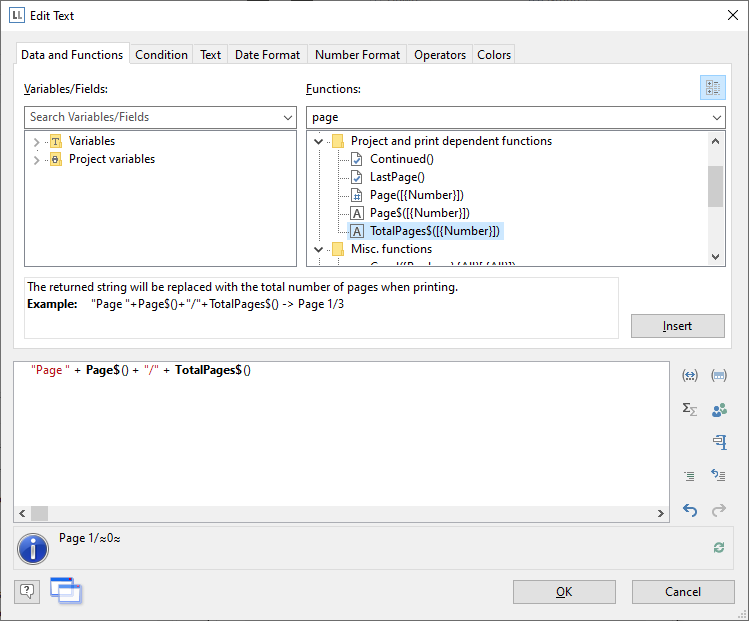The width and height of the screenshot is (749, 621).
Task: Click the undo arrow icon
Action: tap(689, 510)
